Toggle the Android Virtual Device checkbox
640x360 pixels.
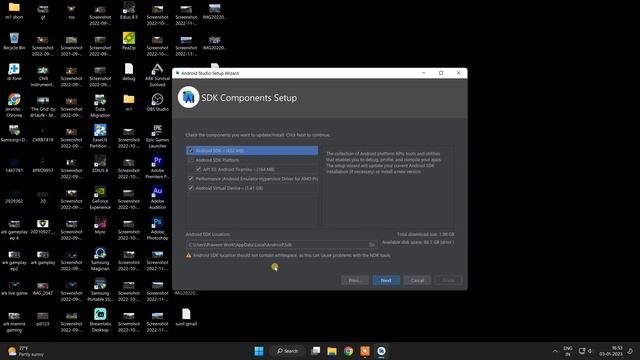(x=191, y=188)
